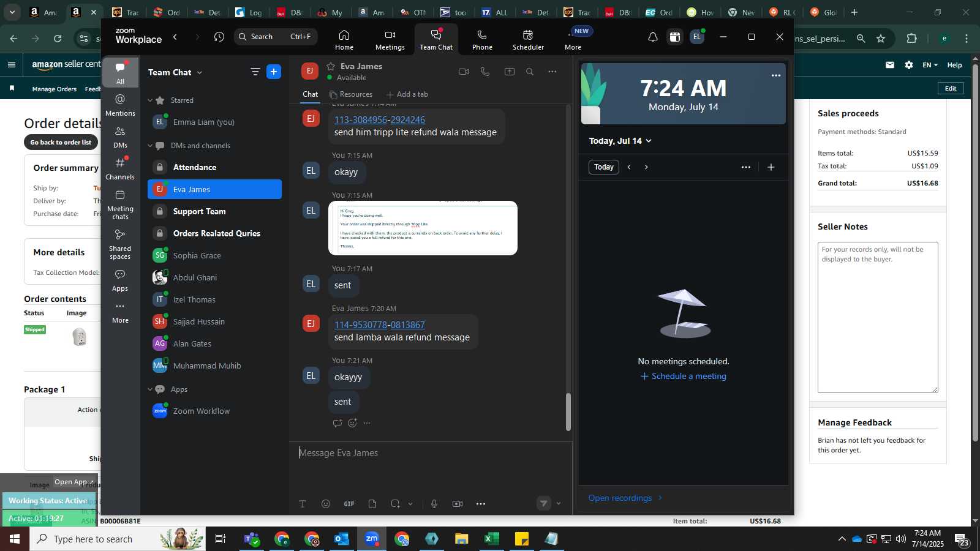Open Apps in Zoom sidebar
The width and height of the screenshot is (980, 551).
tap(120, 280)
